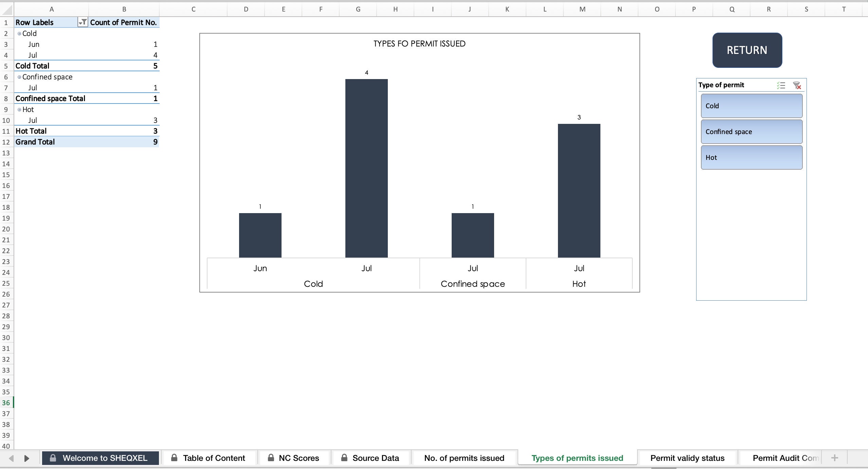The width and height of the screenshot is (868, 469).
Task: Click the Clear Filter icon on the slicer
Action: tap(797, 85)
